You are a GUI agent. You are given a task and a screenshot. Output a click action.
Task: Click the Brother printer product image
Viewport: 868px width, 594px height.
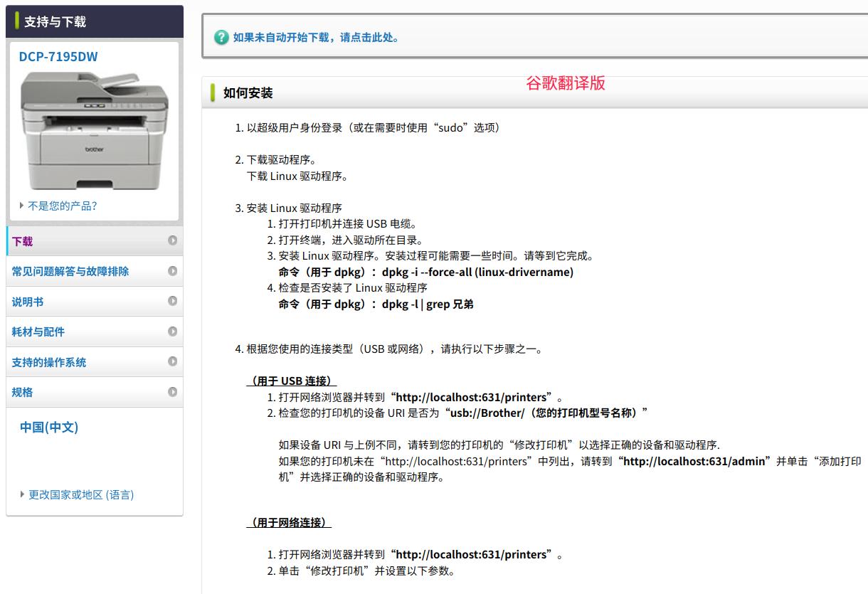[x=96, y=127]
